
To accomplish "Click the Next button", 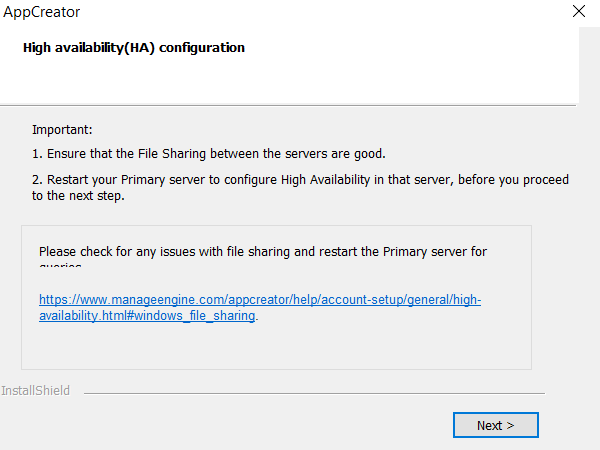I will [x=495, y=425].
